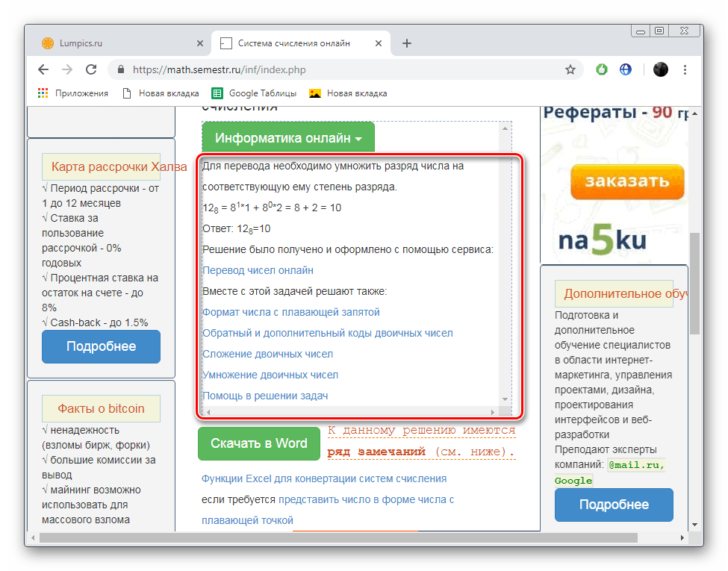Select the Система счисления онлайн tab
Screen dimensions: 728x571
pyautogui.click(x=301, y=43)
